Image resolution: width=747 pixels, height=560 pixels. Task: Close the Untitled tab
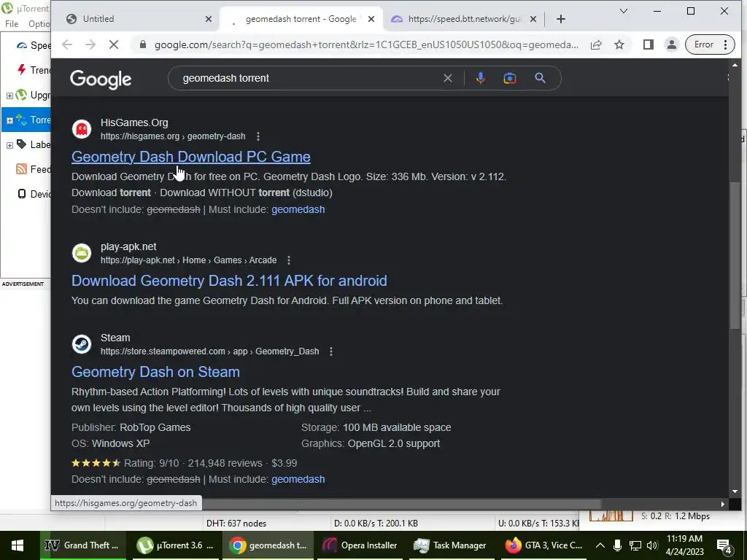208,19
